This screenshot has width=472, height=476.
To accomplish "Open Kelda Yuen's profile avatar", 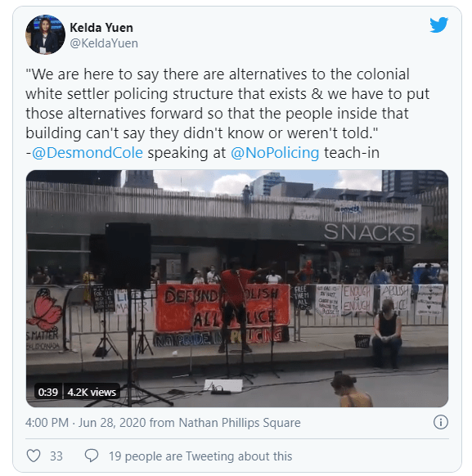I will tap(45, 34).
